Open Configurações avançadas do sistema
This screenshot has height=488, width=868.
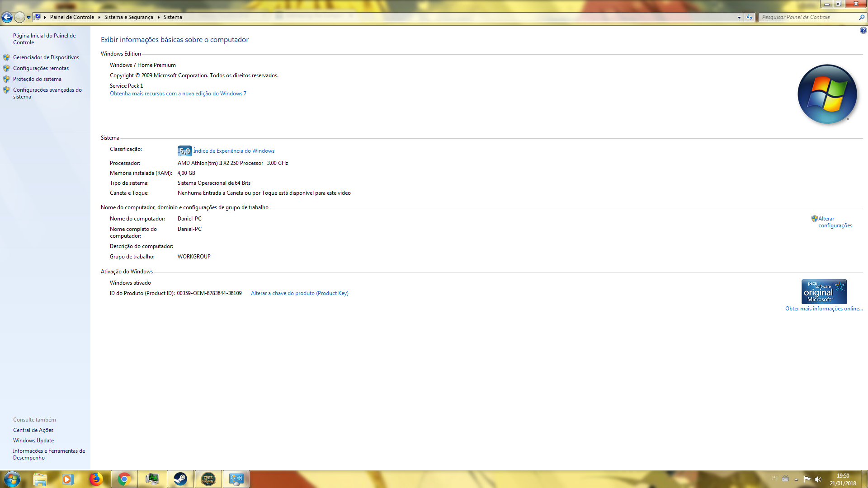click(x=47, y=93)
